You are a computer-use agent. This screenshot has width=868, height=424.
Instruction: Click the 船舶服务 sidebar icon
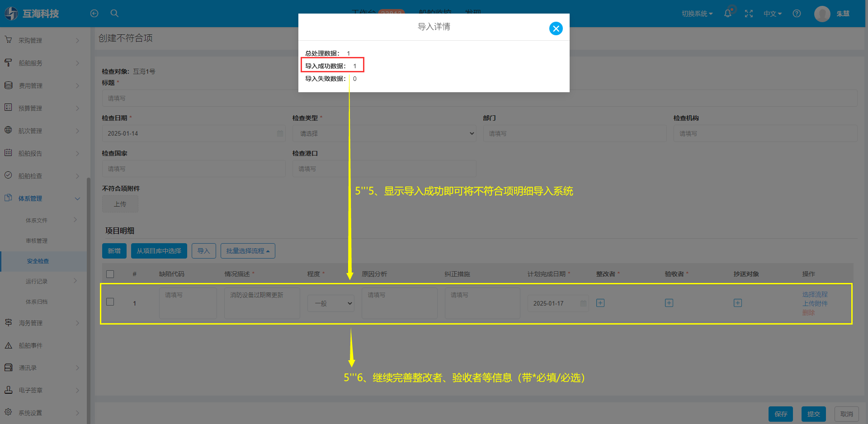pyautogui.click(x=8, y=62)
